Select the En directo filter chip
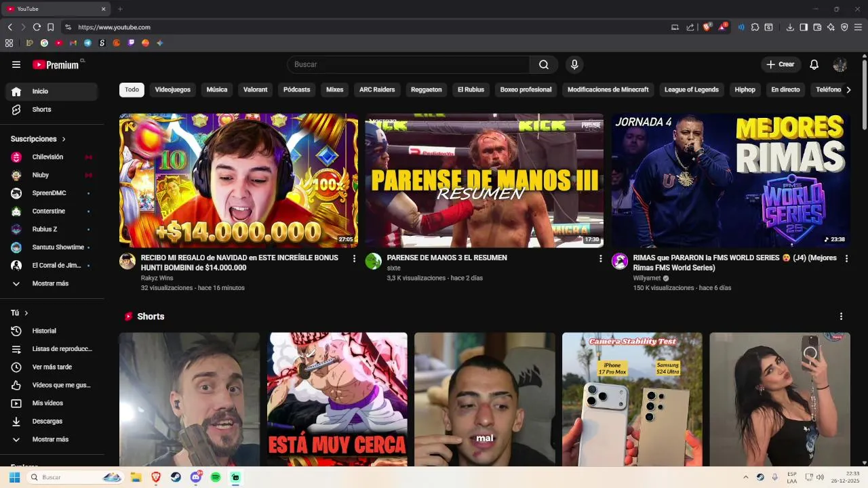Screen dimensions: 868x488 tap(785, 89)
